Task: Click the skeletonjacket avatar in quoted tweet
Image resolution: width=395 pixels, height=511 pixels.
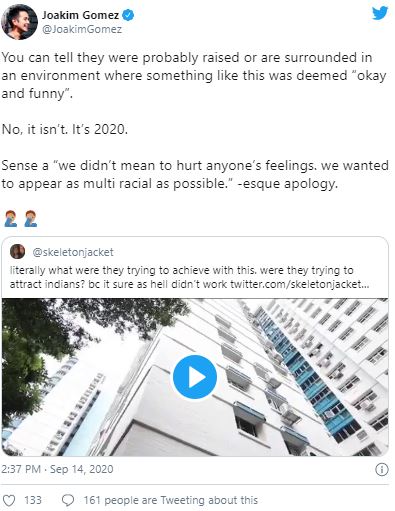Action: [17, 252]
